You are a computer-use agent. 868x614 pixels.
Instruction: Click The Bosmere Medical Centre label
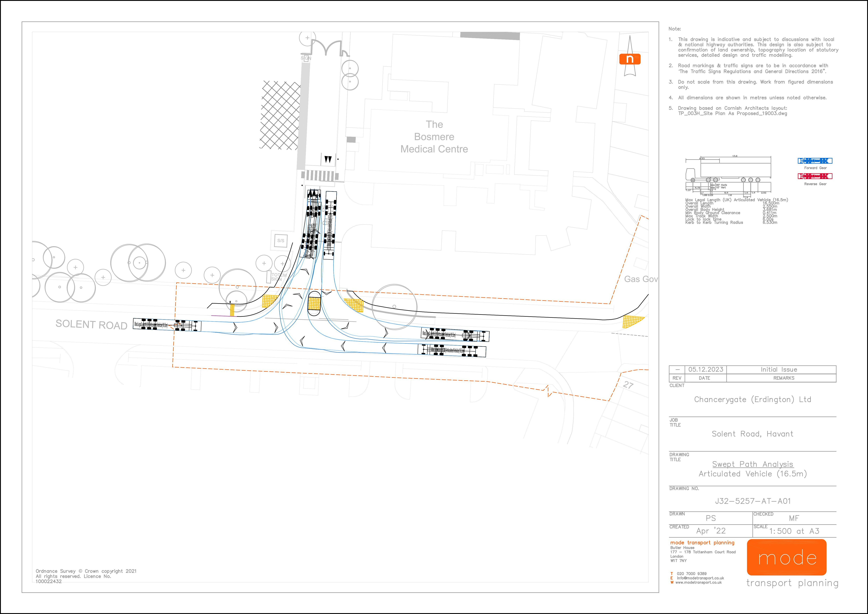[x=434, y=137]
